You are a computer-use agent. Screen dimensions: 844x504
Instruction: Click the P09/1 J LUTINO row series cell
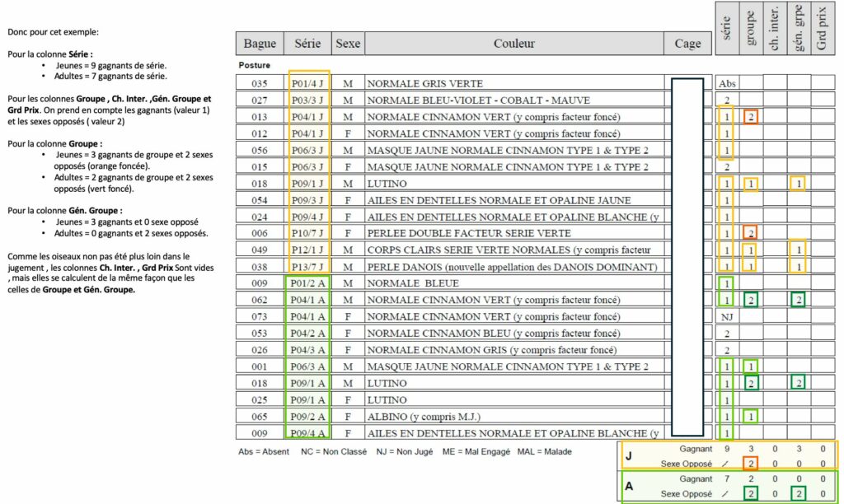[307, 184]
